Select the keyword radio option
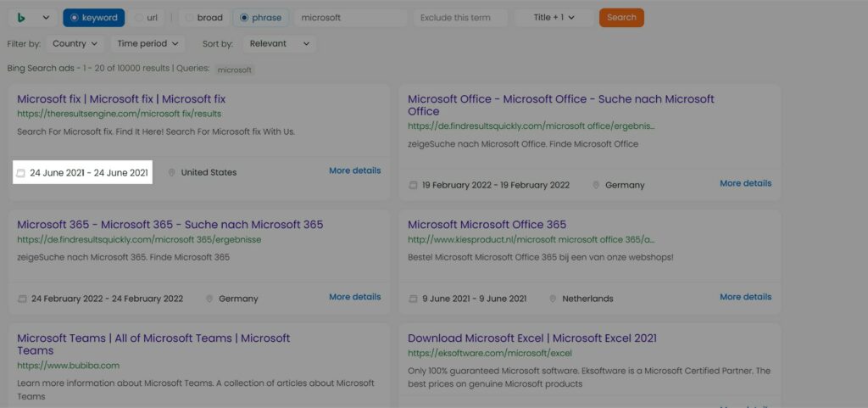 [x=93, y=18]
